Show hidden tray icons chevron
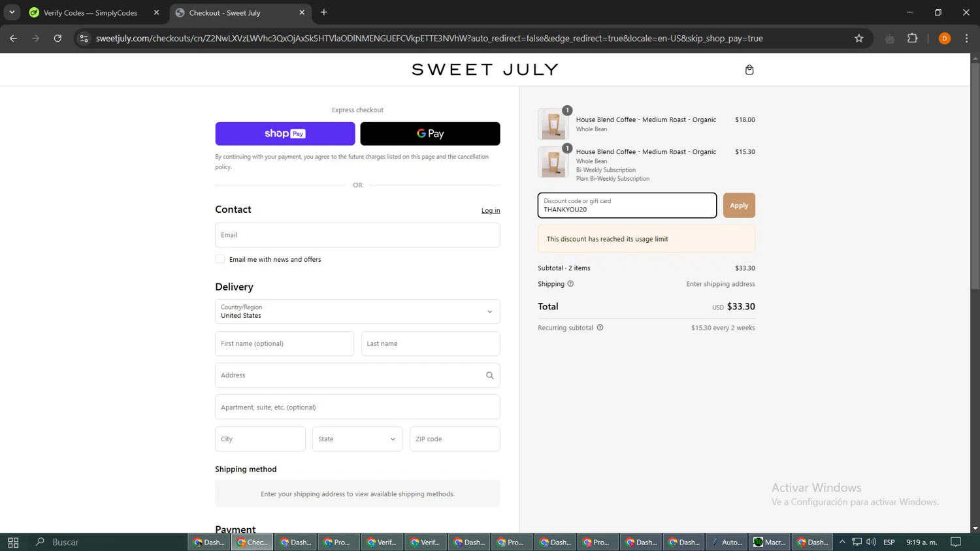980x551 pixels. [842, 542]
